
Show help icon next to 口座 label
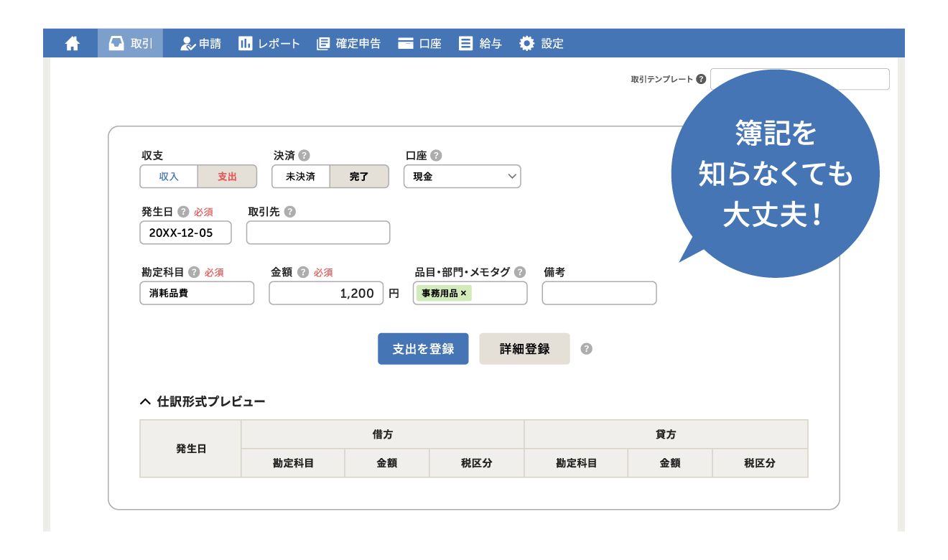436,155
